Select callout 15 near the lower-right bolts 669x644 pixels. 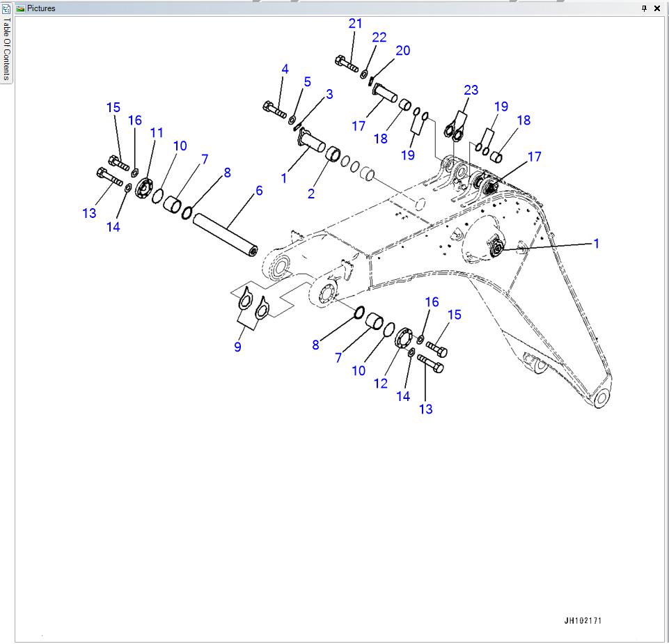click(455, 315)
